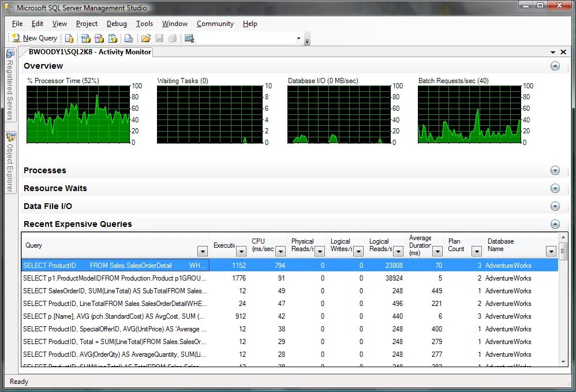
Task: Click the New Query toolbar button
Action: [x=35, y=38]
